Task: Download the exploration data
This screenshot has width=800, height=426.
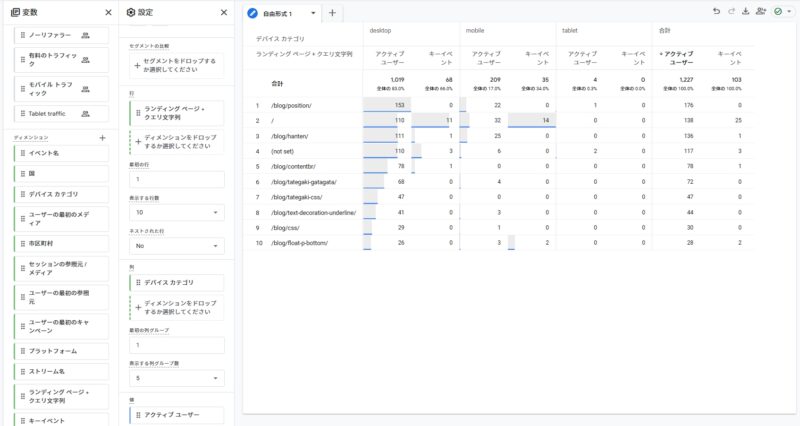Action: tap(746, 11)
